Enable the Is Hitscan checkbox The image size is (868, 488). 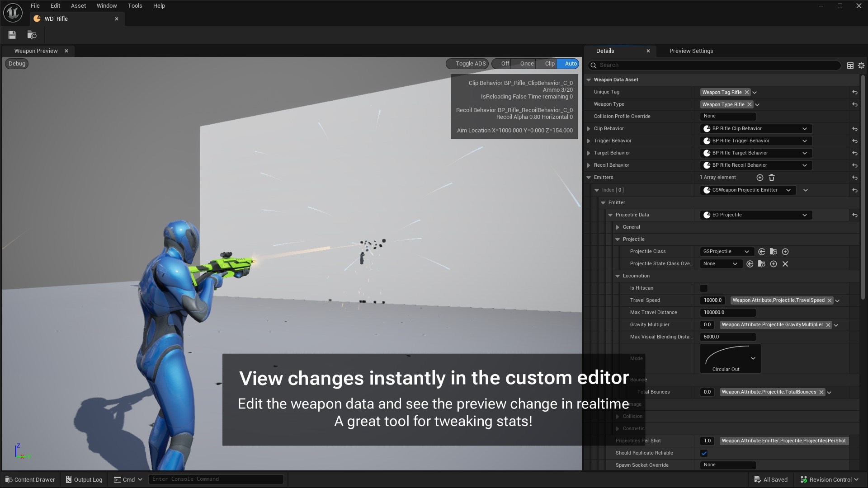coord(704,288)
